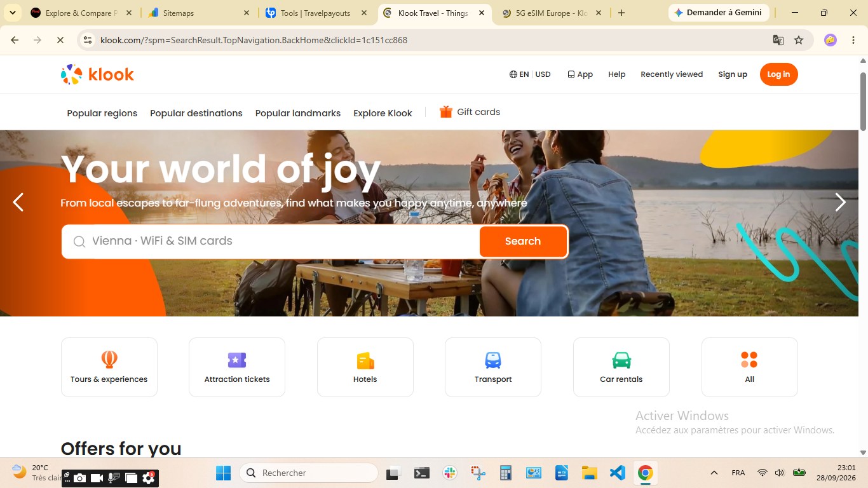This screenshot has height=488, width=868.
Task: Click the Chrome address bar URL
Action: [254, 40]
